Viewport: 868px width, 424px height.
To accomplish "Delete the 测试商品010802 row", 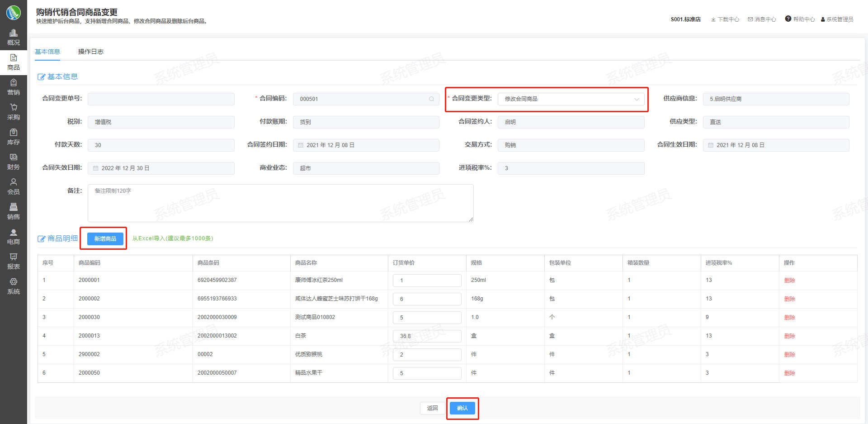I will coord(789,318).
